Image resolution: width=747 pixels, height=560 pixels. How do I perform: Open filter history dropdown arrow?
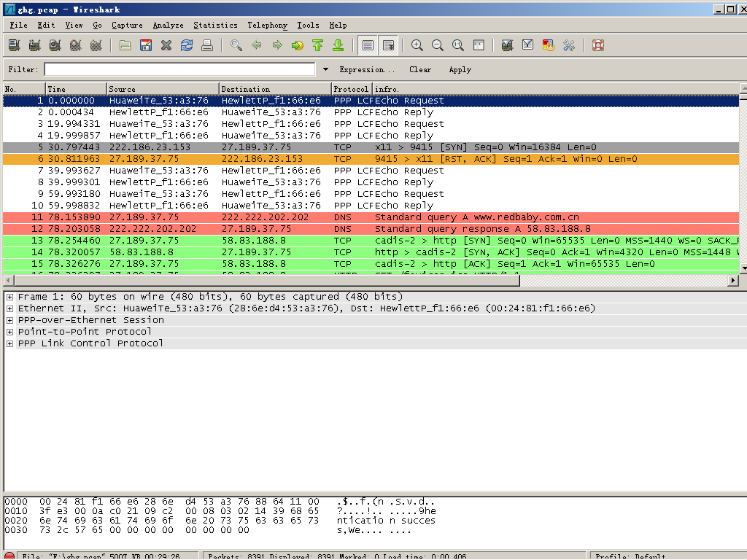click(x=325, y=69)
